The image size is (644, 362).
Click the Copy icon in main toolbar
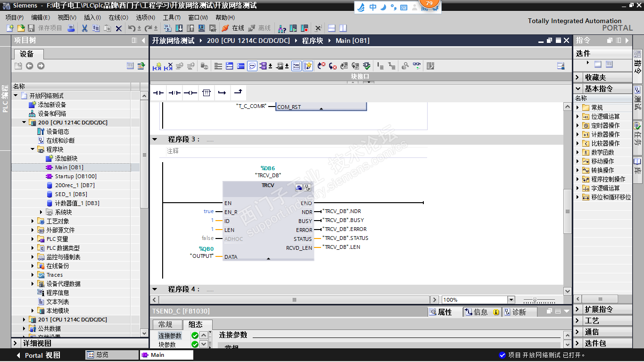(x=96, y=28)
